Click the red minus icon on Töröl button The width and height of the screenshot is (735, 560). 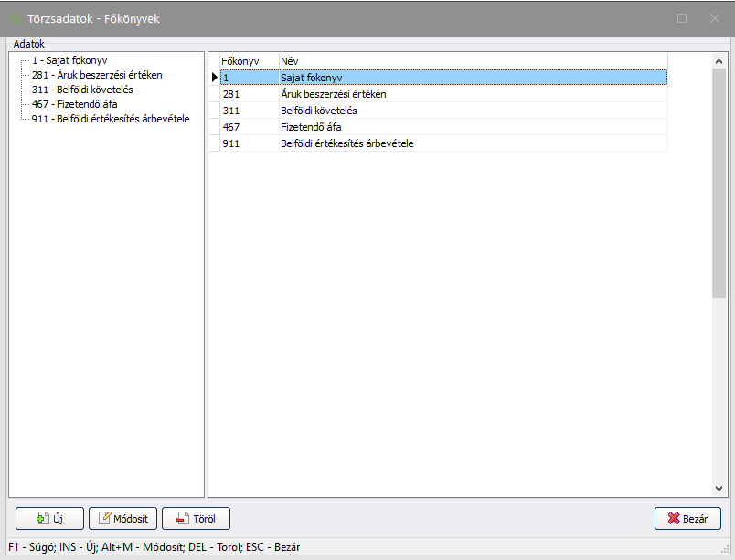pyautogui.click(x=182, y=519)
